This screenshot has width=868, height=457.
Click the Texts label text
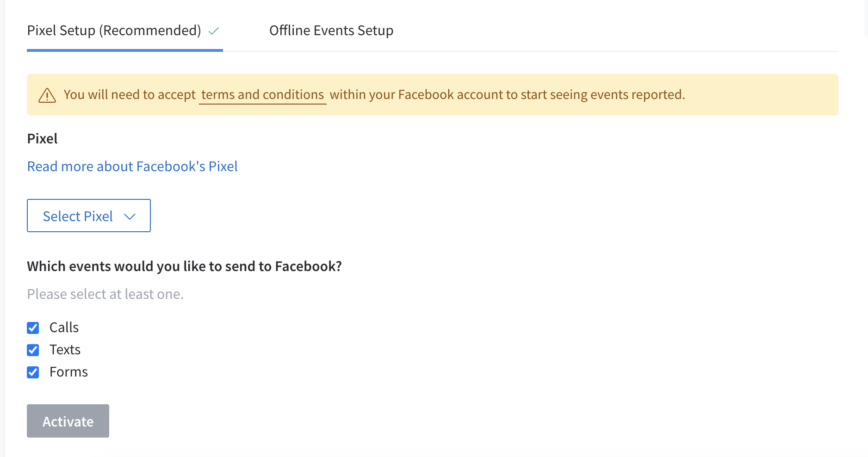coord(65,350)
